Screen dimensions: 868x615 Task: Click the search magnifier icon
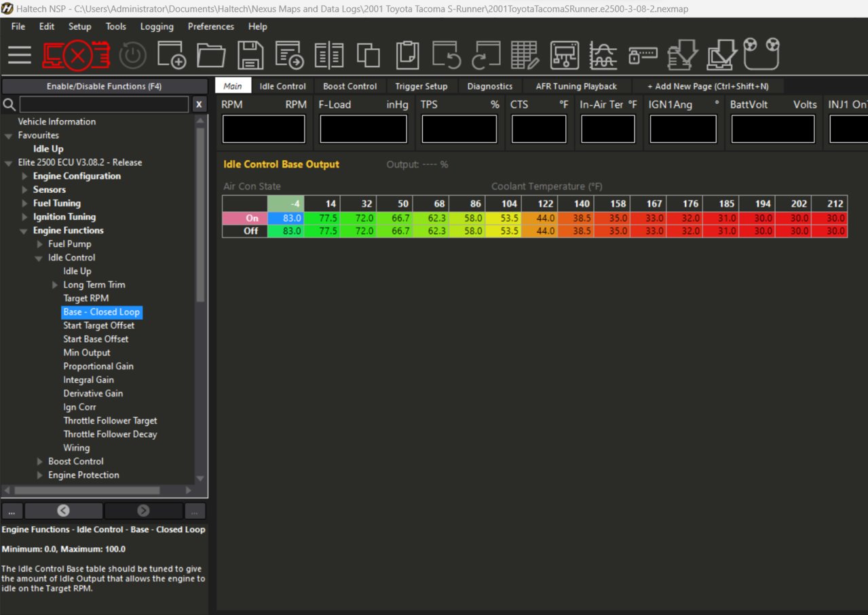pyautogui.click(x=10, y=105)
